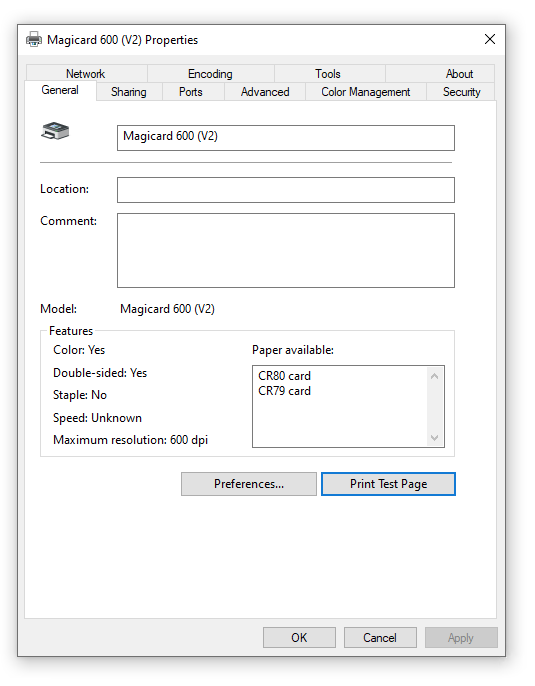535x686 pixels.
Task: Click 'Double-sided: Yes' feature text
Action: tap(100, 373)
